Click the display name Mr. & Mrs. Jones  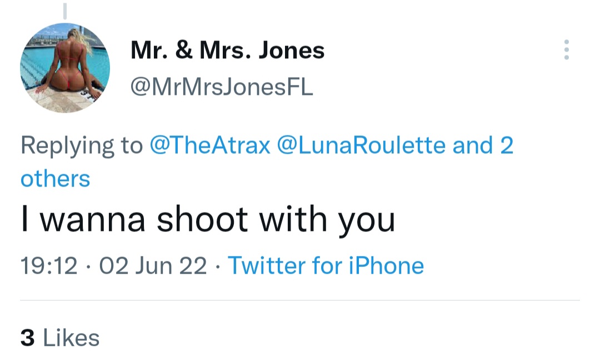[227, 50]
